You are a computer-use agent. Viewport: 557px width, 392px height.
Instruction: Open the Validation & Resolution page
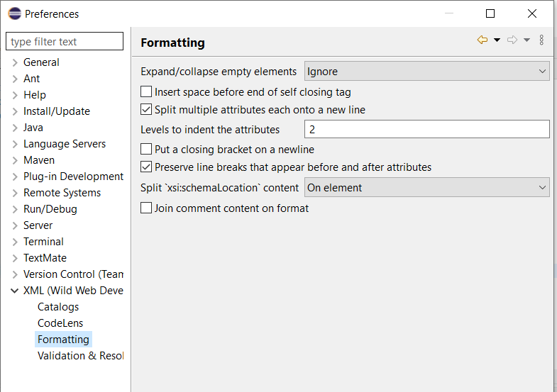pos(80,356)
